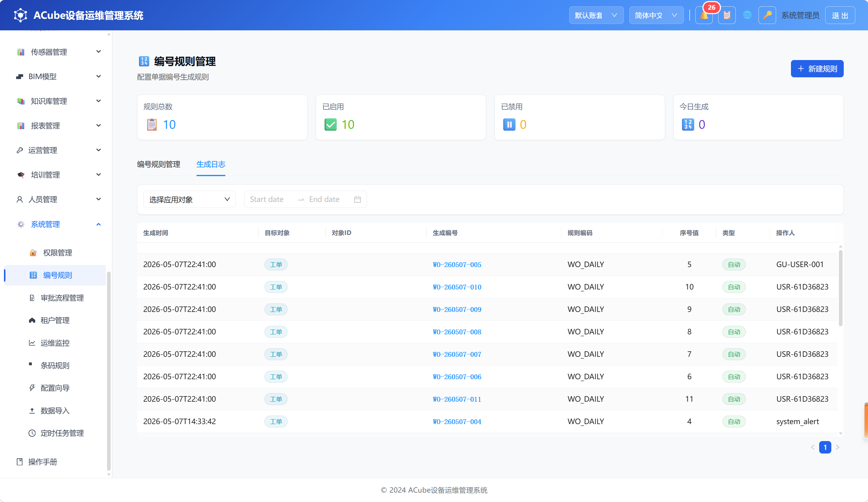This screenshot has height=502, width=868.
Task: Open the 选择应用对象 dropdown
Action: point(189,199)
